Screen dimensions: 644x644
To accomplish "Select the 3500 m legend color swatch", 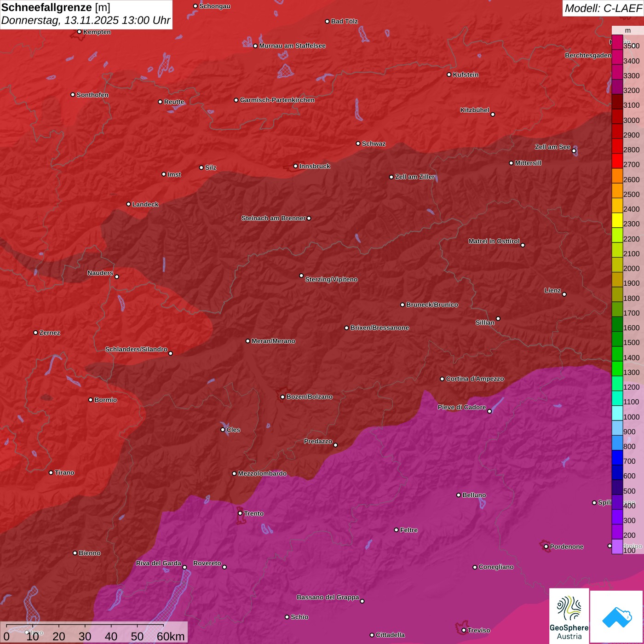I will tap(617, 42).
